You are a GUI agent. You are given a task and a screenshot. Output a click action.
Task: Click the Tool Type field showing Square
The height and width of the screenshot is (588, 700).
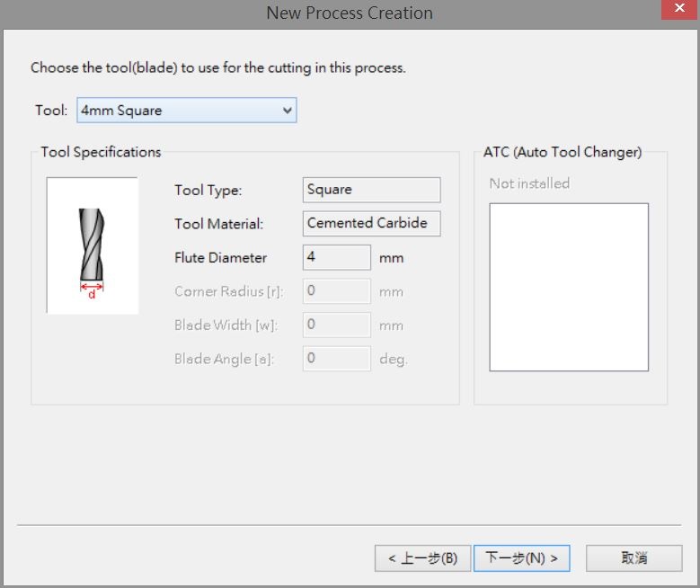(x=371, y=190)
